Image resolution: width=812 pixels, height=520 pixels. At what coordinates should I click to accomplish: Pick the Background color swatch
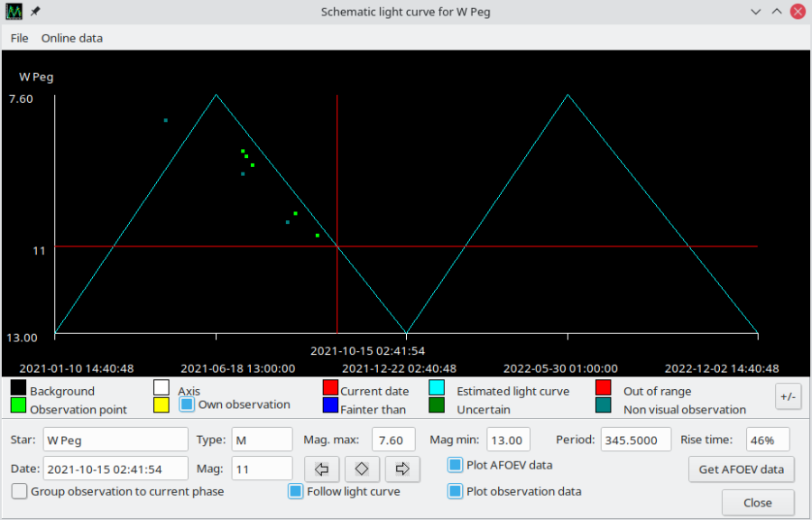pos(18,388)
